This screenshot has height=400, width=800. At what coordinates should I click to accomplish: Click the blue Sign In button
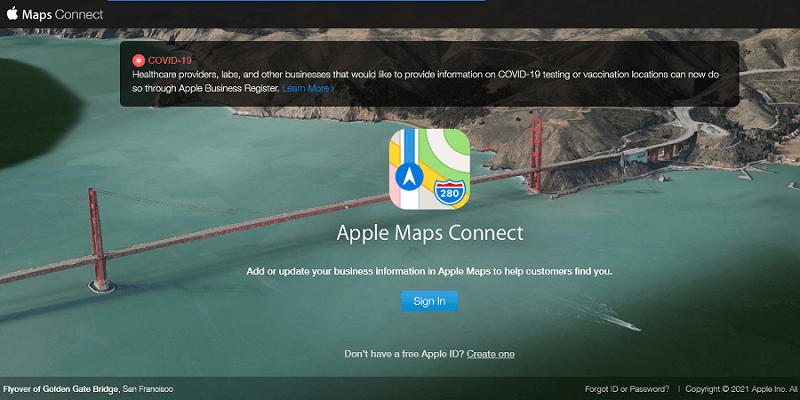430,301
